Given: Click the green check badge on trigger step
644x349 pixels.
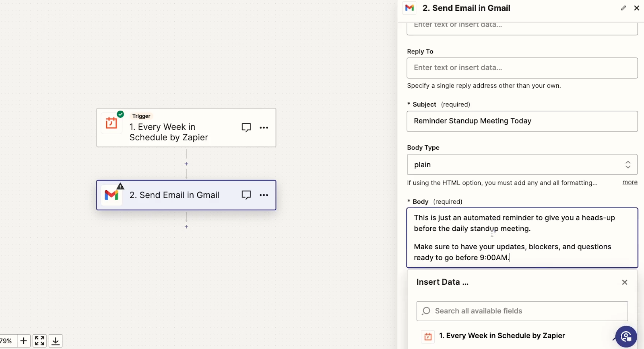Looking at the screenshot, I should (120, 114).
